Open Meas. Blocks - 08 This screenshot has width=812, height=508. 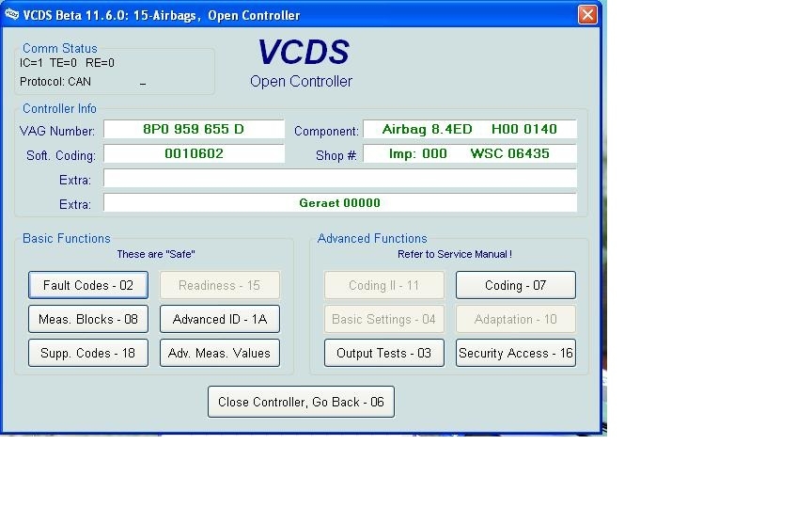tap(88, 319)
